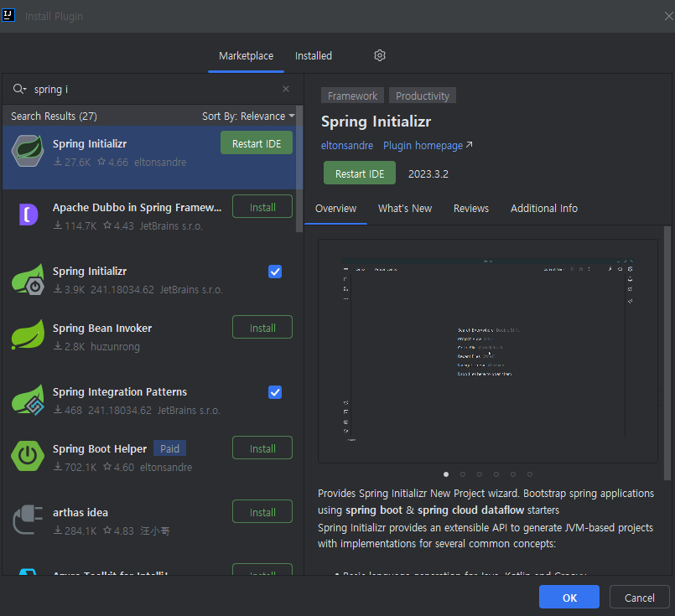Click the search field containing 'spring i'
This screenshot has height=616, width=675.
tap(153, 89)
